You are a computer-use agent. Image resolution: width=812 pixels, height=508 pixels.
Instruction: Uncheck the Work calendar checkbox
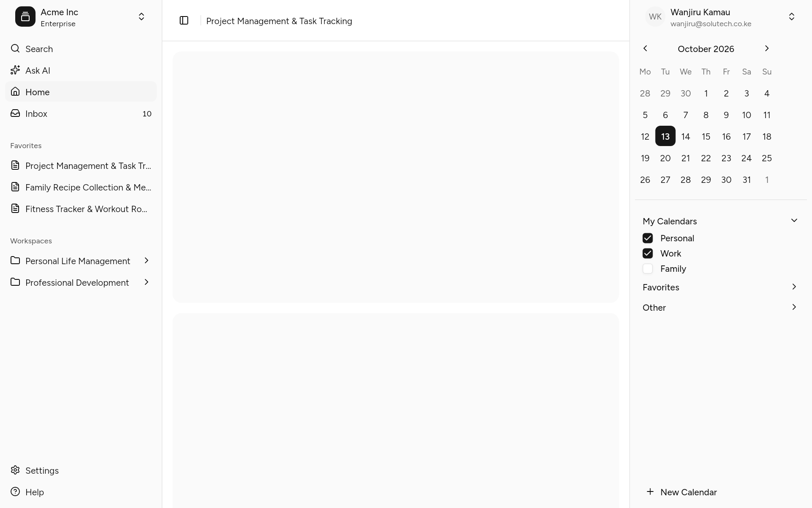[x=647, y=253]
